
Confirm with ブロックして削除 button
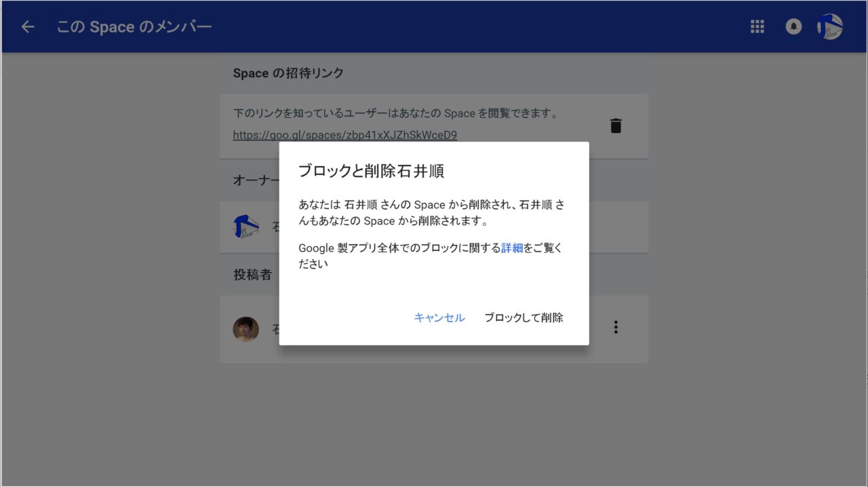pyautogui.click(x=524, y=317)
